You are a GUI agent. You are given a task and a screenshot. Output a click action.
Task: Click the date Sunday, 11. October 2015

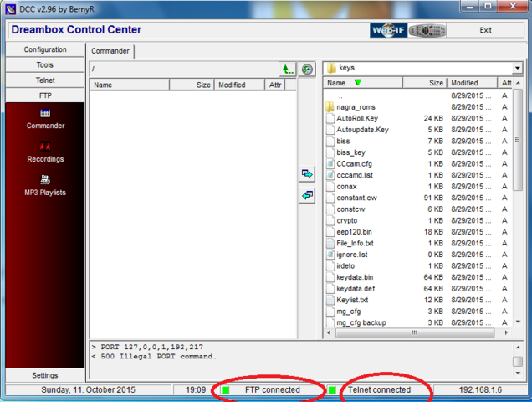pyautogui.click(x=88, y=390)
